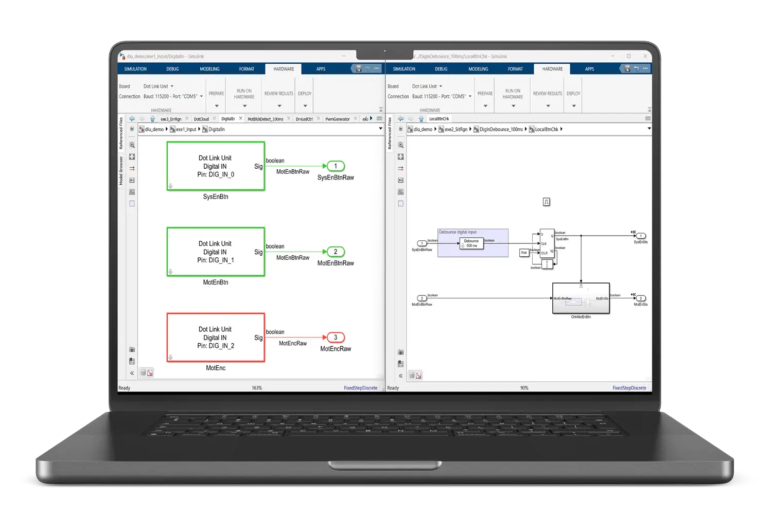Screen dimensions: 772x532
Task: Select the red Digital IN DIG_IN_2 block
Action: pyautogui.click(x=216, y=338)
